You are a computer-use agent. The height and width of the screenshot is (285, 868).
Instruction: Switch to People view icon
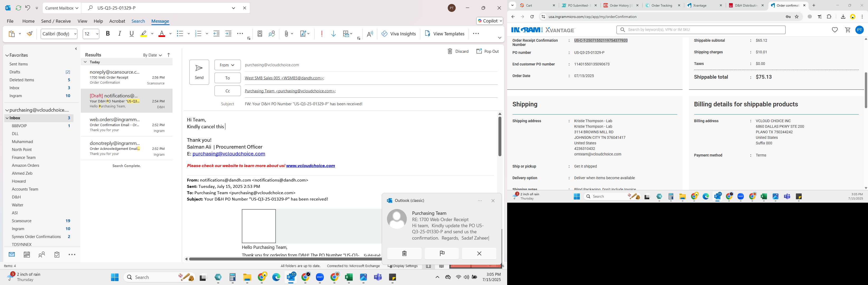coord(42,255)
